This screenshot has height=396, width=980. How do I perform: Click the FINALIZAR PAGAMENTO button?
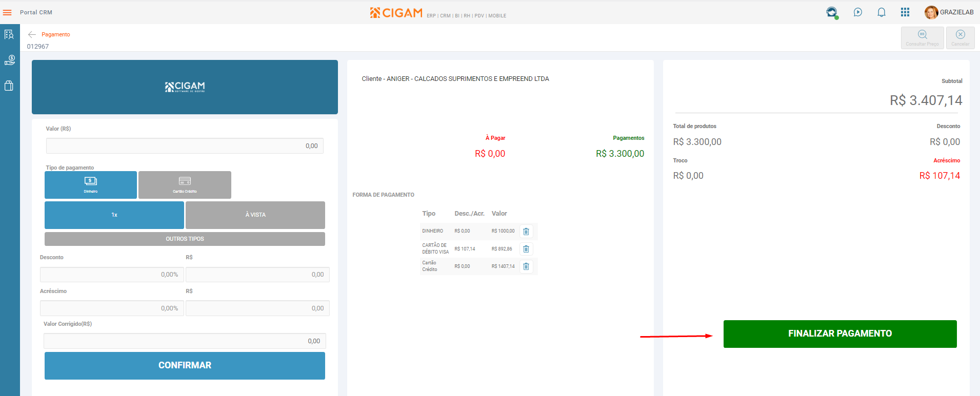tap(840, 334)
